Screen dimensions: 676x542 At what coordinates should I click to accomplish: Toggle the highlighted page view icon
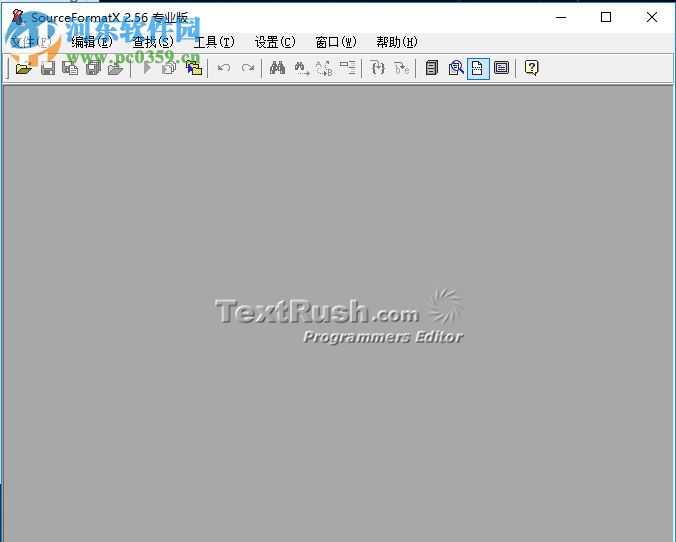(x=478, y=68)
